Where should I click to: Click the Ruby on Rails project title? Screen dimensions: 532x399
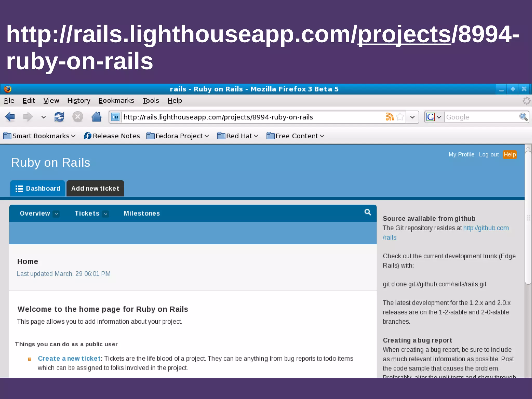[51, 163]
